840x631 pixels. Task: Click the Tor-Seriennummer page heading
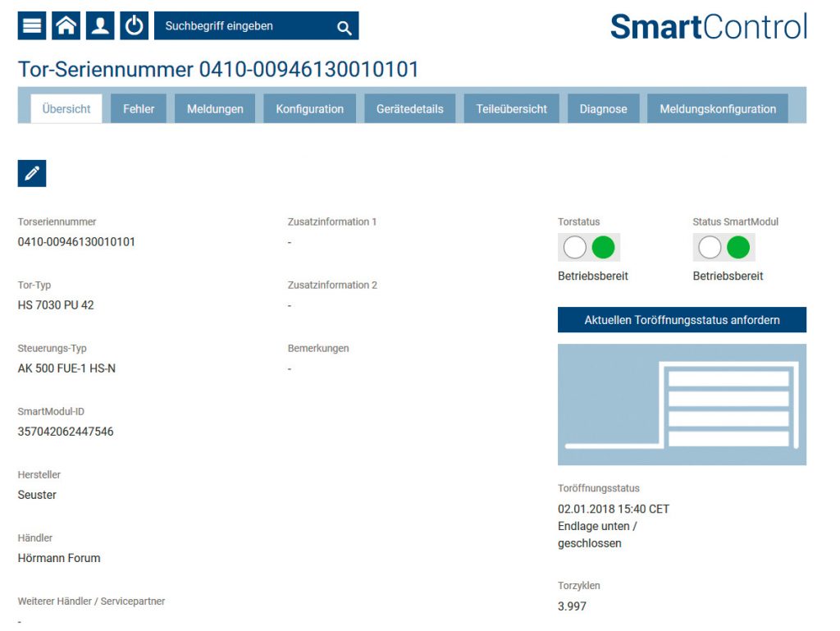tap(218, 69)
